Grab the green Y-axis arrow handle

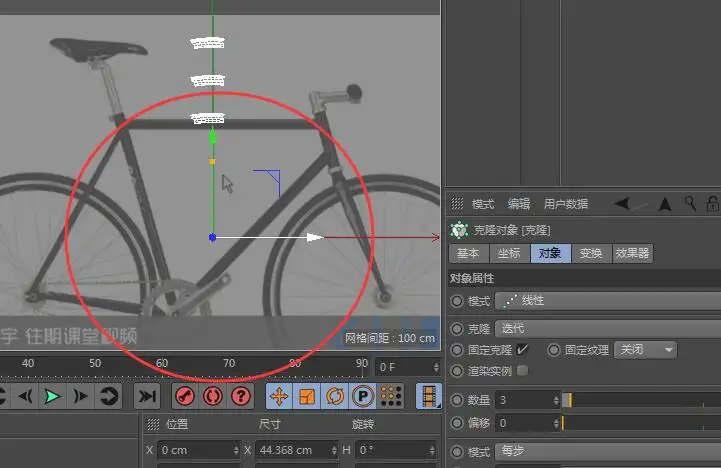pyautogui.click(x=212, y=137)
